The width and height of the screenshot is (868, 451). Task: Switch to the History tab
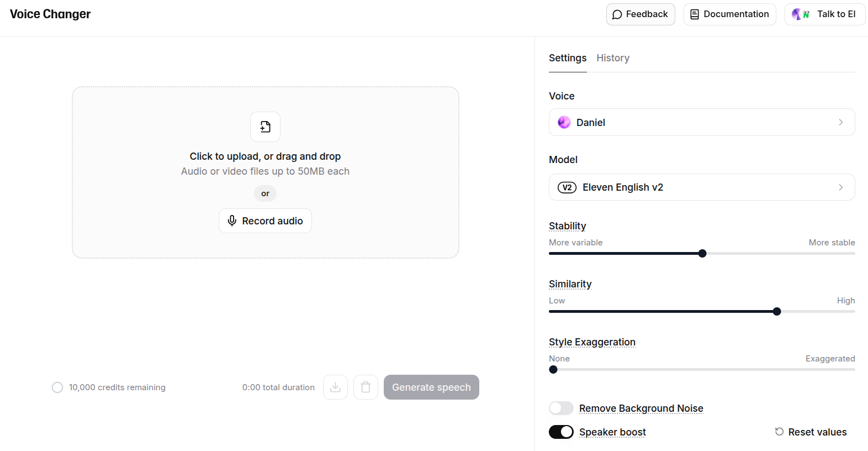(613, 58)
